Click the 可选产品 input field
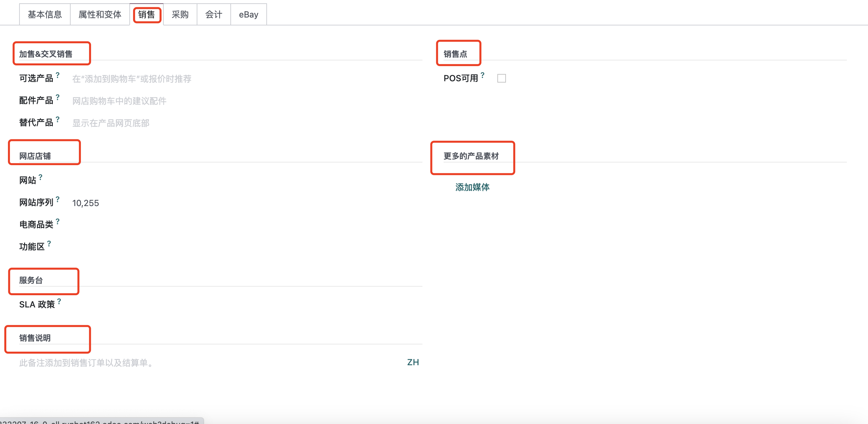The width and height of the screenshot is (868, 424). (247, 79)
